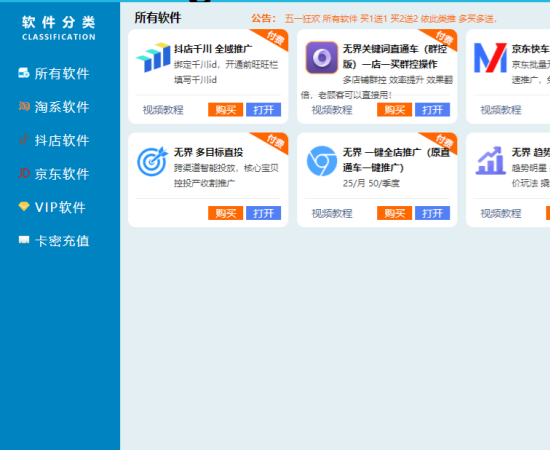Click the orange 淘 Taobao icon
This screenshot has height=450, width=550.
24,106
